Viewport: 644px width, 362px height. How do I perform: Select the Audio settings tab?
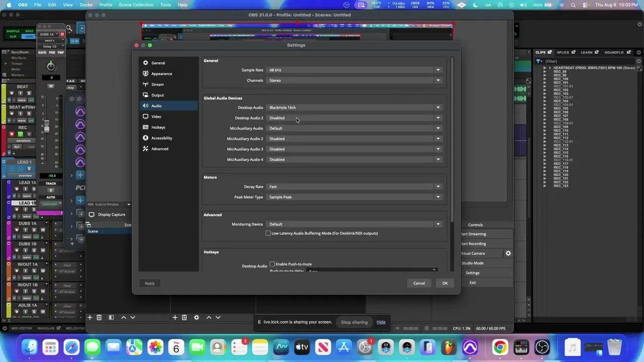click(169, 106)
